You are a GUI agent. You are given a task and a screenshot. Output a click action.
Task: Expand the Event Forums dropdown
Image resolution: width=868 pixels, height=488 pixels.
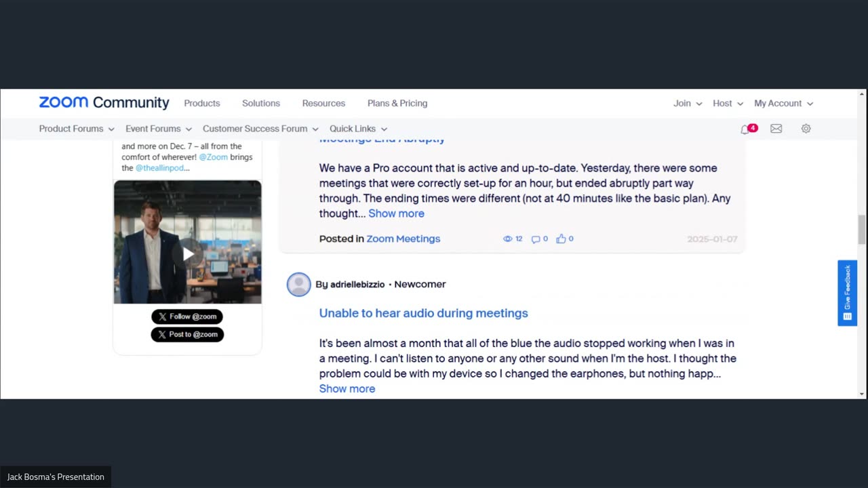(159, 129)
